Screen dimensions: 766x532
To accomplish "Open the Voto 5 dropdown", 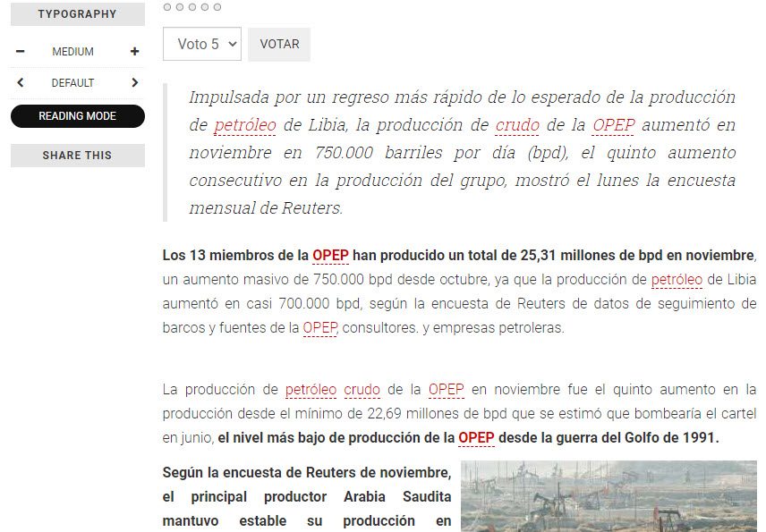I will (x=202, y=44).
